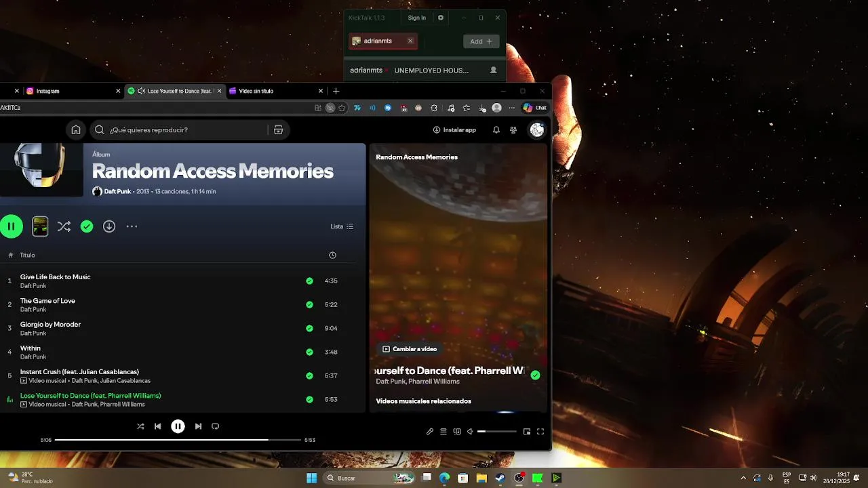Close the Instagram tab

click(118, 91)
